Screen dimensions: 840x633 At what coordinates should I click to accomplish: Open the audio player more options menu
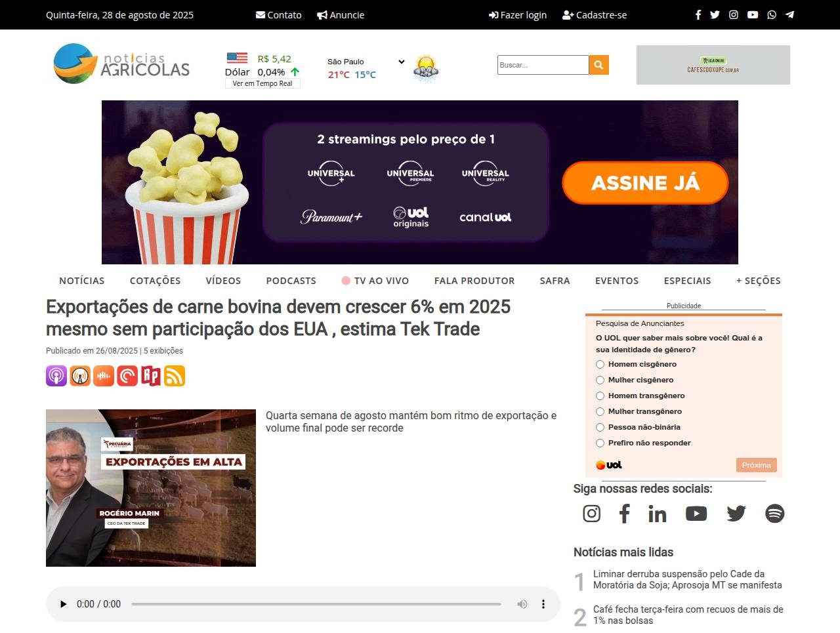click(x=543, y=604)
